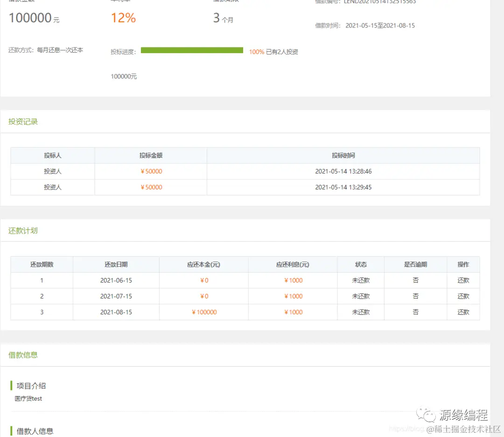
Task: Select the 投资记录 section heading
Action: tap(23, 121)
